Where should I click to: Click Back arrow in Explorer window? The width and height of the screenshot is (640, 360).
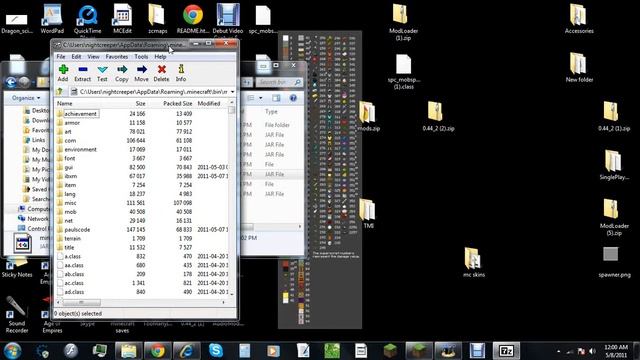coord(11,82)
